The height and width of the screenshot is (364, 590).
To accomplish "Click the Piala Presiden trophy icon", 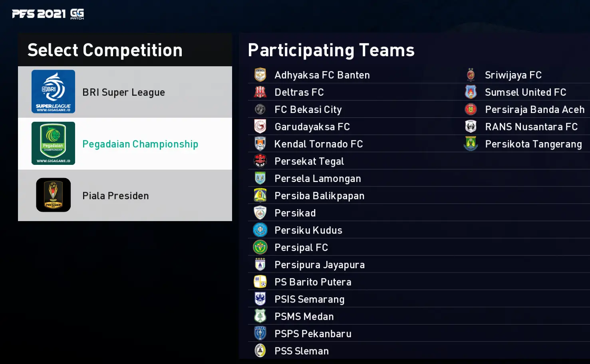I will click(53, 195).
